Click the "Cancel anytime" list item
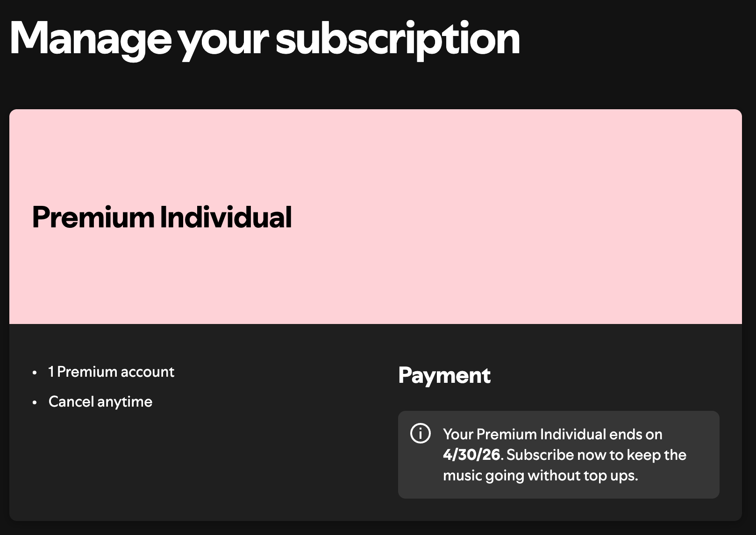 [100, 401]
